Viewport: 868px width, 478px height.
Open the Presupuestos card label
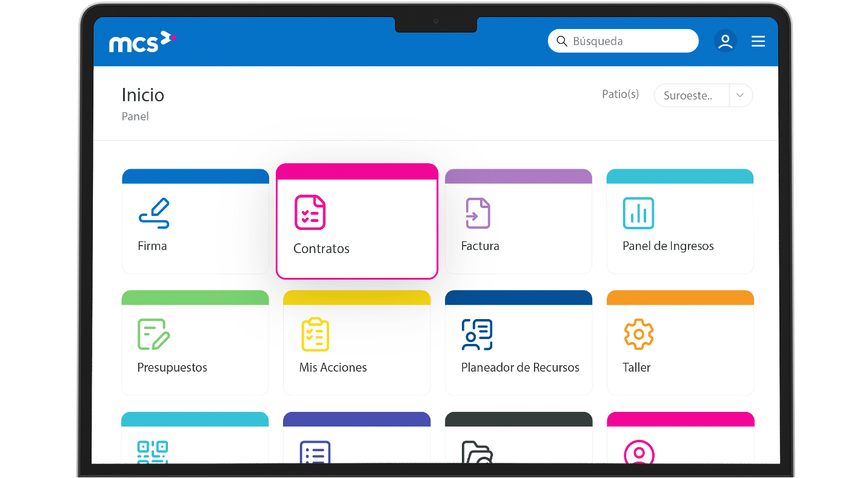coord(172,368)
